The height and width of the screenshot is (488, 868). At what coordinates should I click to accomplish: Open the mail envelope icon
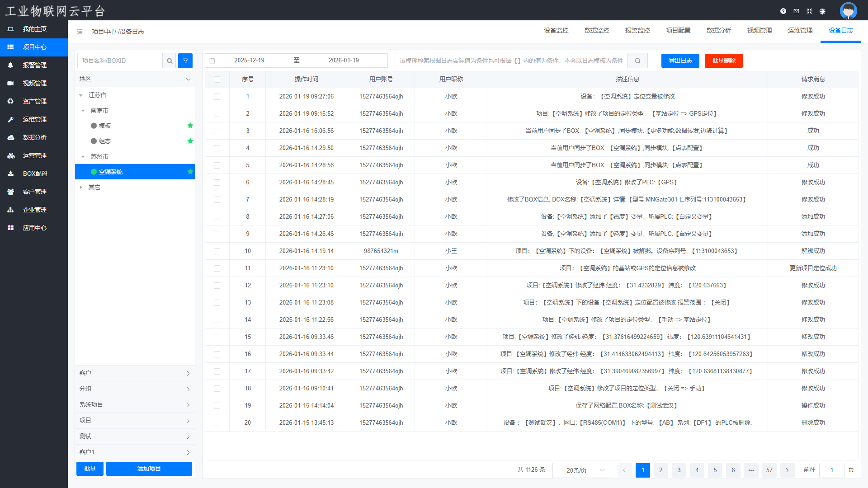(796, 11)
